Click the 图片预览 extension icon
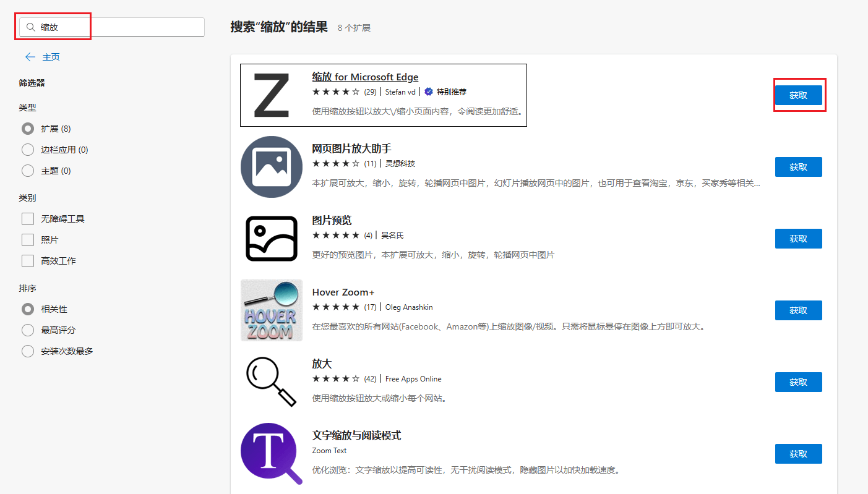 pyautogui.click(x=272, y=238)
